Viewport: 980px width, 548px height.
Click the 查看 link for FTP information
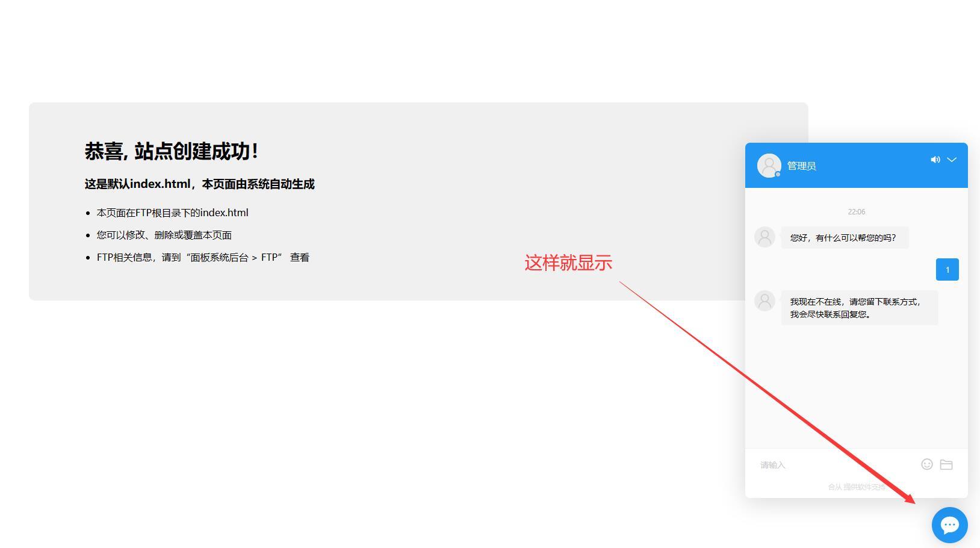pyautogui.click(x=300, y=257)
